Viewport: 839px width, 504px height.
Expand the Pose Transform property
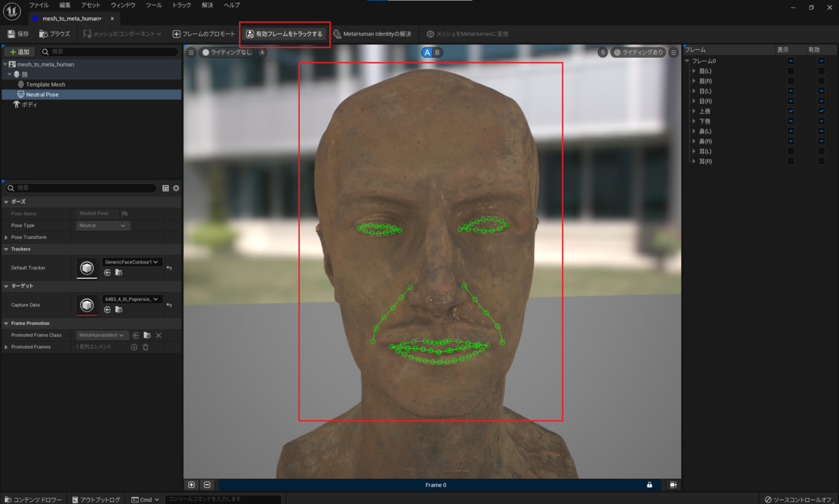coord(7,238)
